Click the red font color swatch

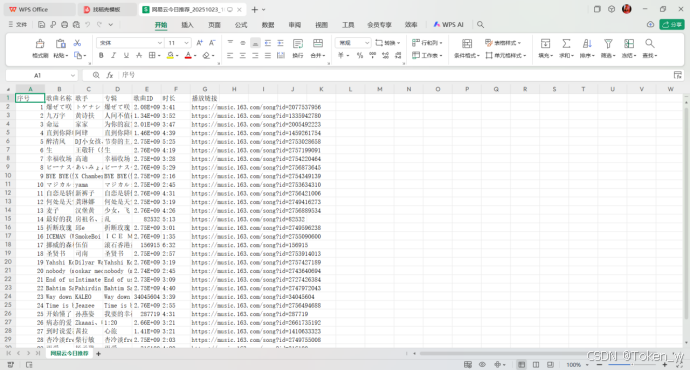[188, 55]
